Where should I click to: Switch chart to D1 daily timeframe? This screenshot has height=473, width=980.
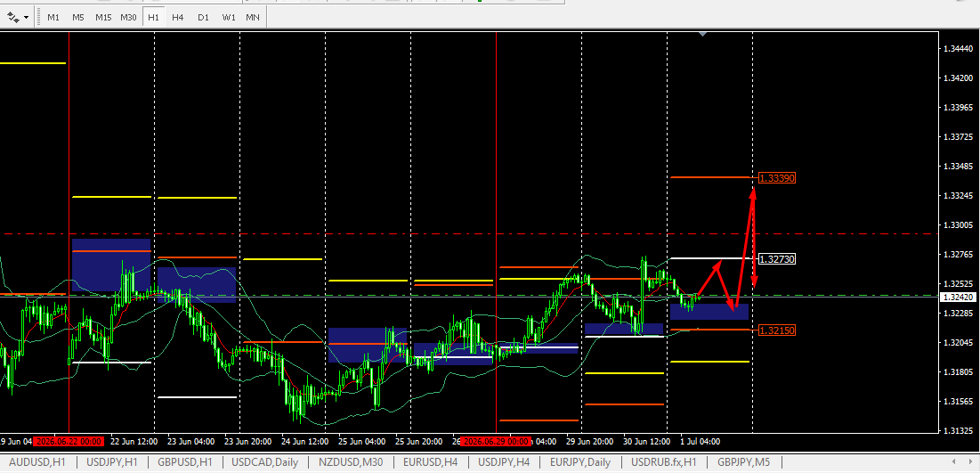[203, 17]
